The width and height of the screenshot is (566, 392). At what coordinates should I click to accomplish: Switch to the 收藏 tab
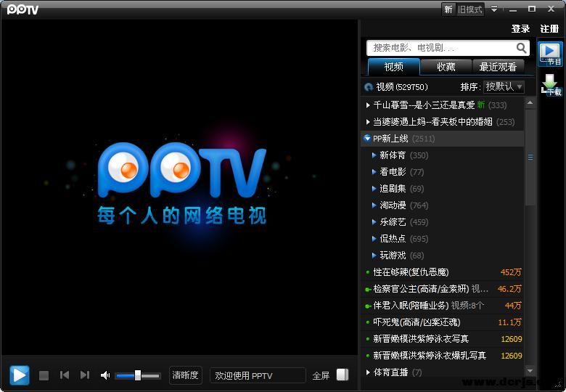tap(446, 67)
